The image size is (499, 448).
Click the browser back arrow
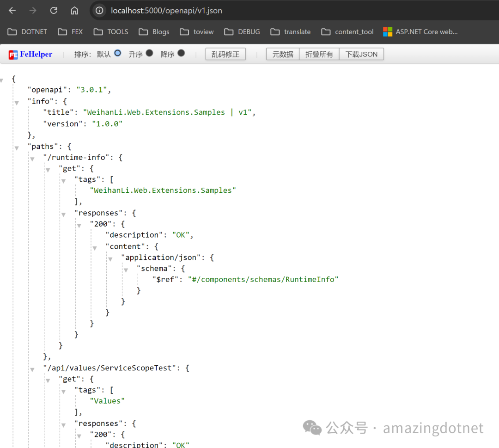coord(12,10)
